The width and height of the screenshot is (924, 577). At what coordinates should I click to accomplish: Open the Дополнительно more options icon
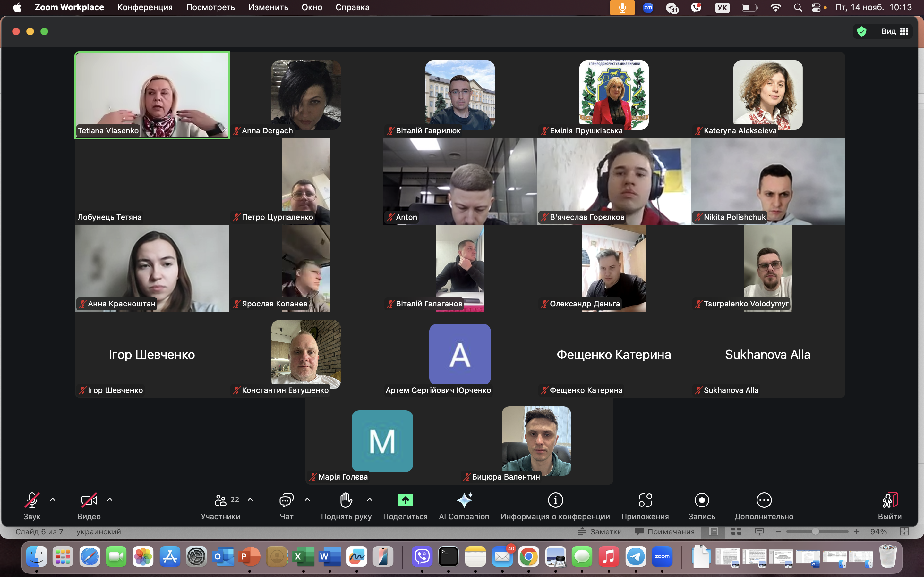[764, 500]
